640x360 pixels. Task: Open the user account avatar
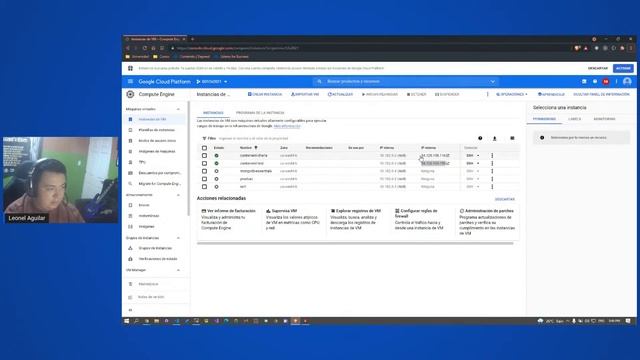tap(627, 82)
